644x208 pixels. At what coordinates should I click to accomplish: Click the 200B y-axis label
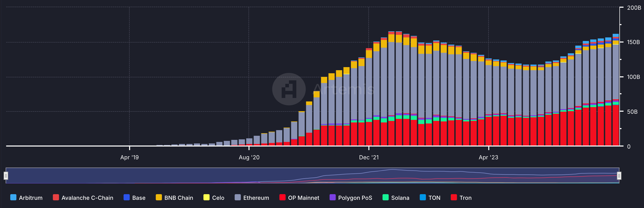(x=634, y=8)
